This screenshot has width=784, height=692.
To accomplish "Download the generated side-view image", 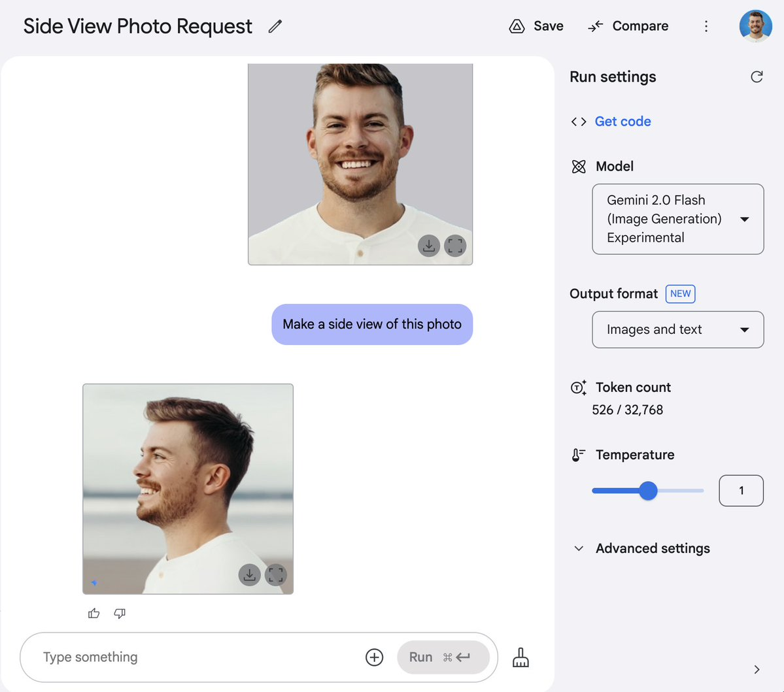I will (250, 575).
